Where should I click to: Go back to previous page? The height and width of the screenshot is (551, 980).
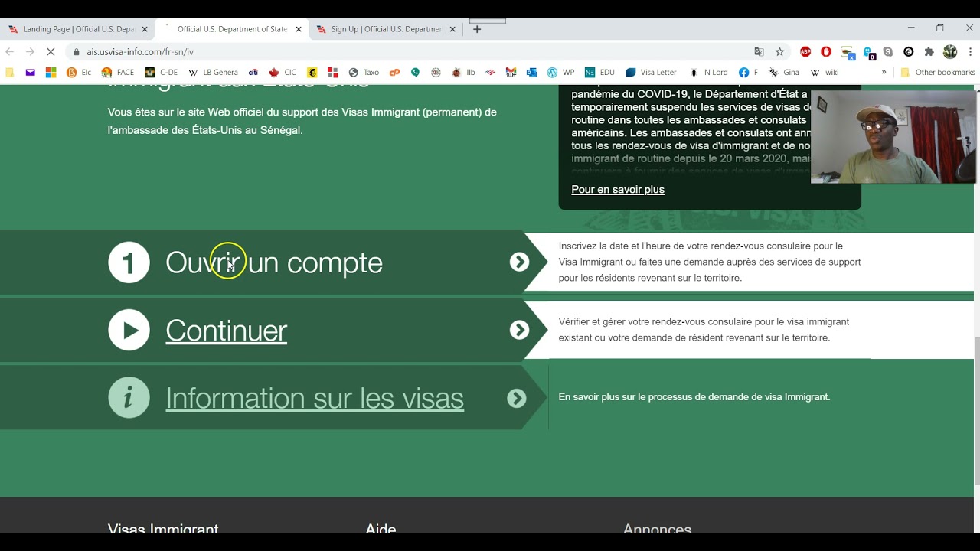(x=10, y=52)
